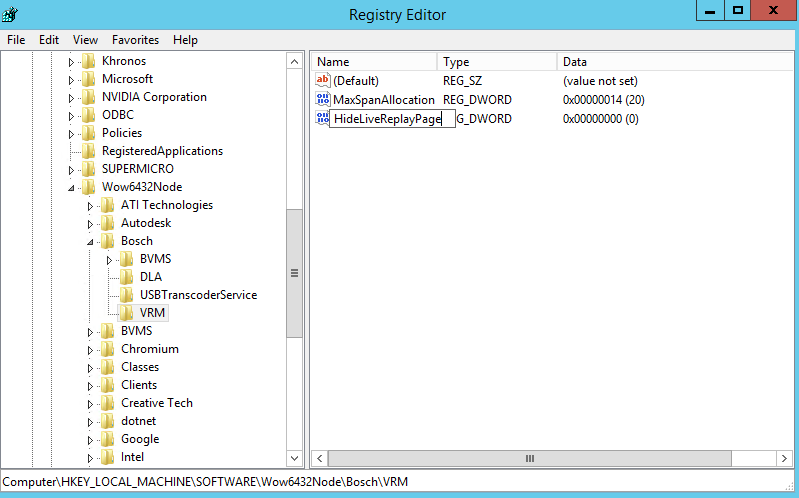
Task: Sort values by the Name column header
Action: click(x=373, y=62)
